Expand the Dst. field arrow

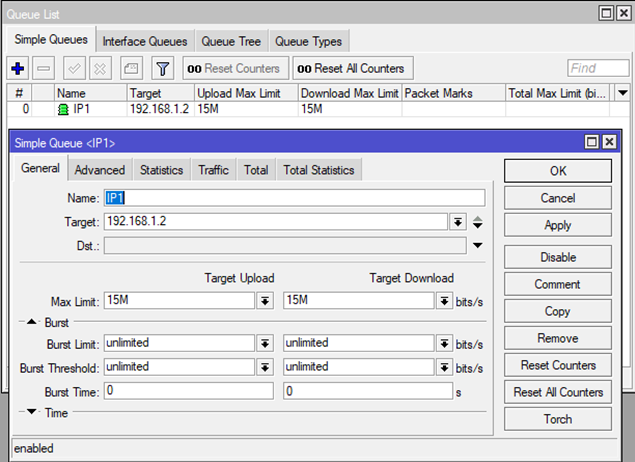[x=477, y=245]
